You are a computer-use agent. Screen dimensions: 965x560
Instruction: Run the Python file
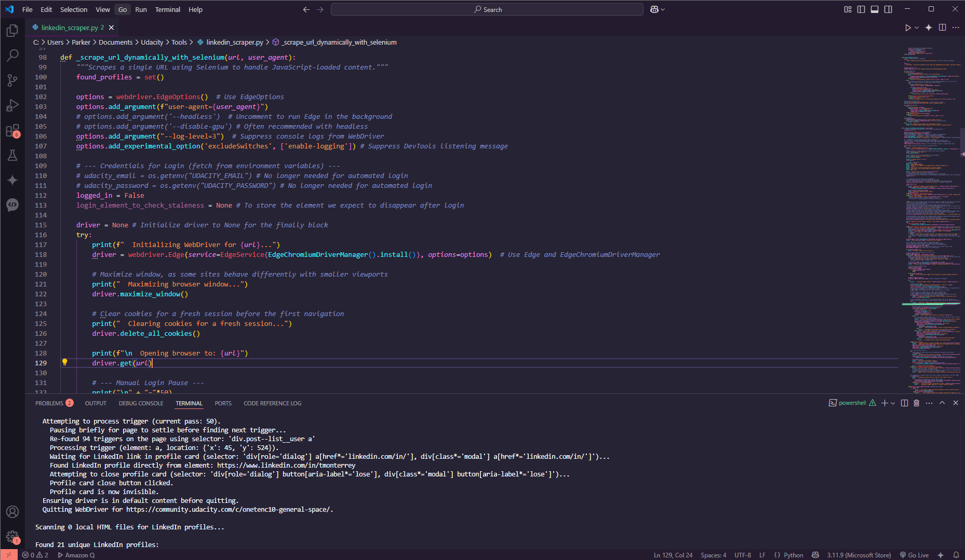pos(908,28)
